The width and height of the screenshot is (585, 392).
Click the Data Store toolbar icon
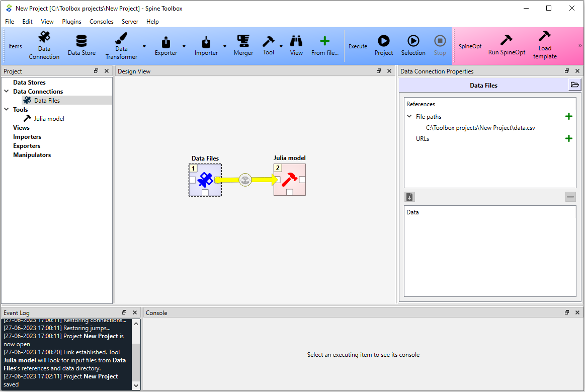81,41
